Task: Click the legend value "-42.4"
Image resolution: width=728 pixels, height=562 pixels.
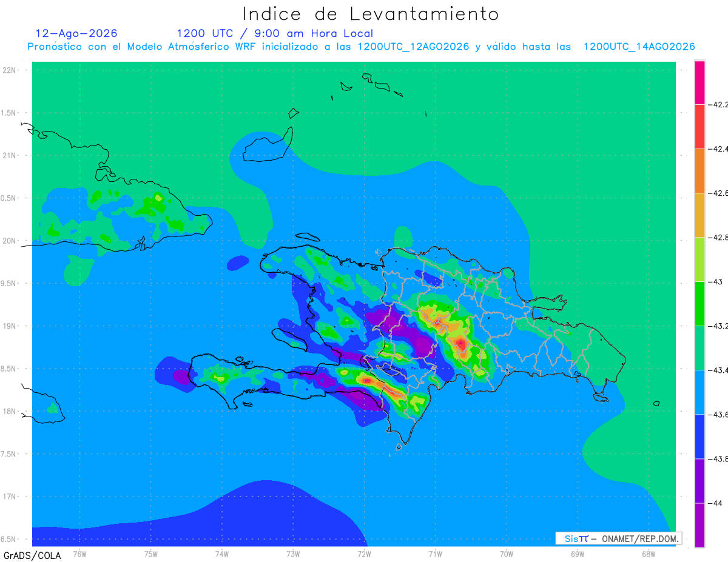Action: [719, 149]
